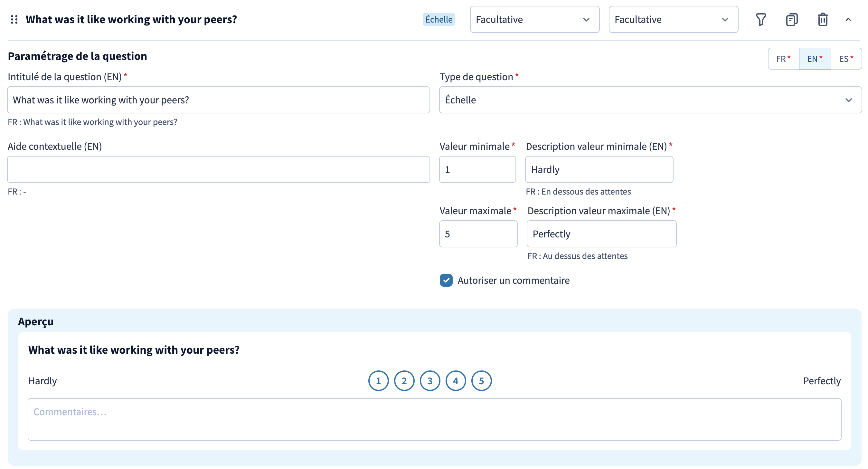Focus the Aide contextuelle input field
The width and height of the screenshot is (868, 469).
point(219,169)
